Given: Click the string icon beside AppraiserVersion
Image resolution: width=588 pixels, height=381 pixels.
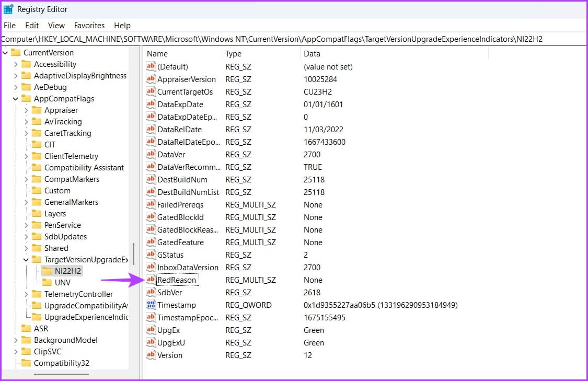Looking at the screenshot, I should click(151, 79).
